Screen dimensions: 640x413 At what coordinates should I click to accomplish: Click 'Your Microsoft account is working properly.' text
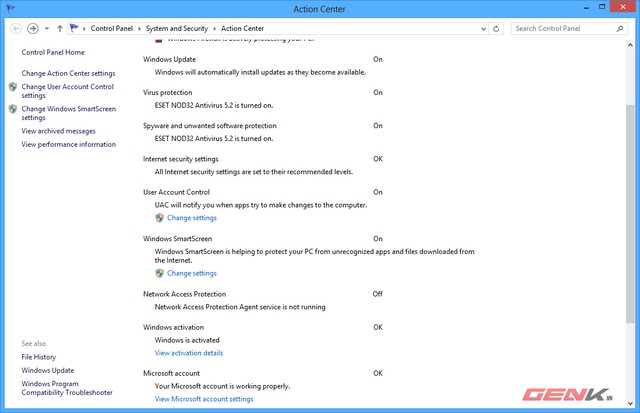[x=222, y=386]
